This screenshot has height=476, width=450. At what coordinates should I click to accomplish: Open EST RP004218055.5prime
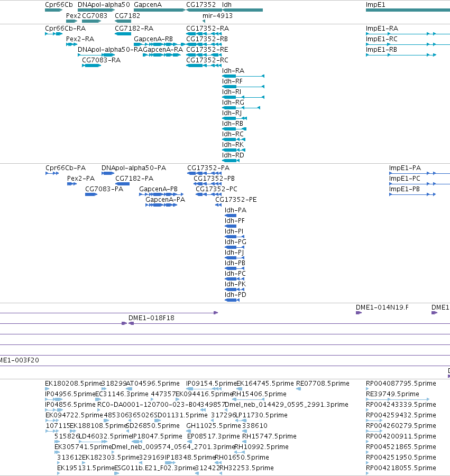click(x=401, y=468)
